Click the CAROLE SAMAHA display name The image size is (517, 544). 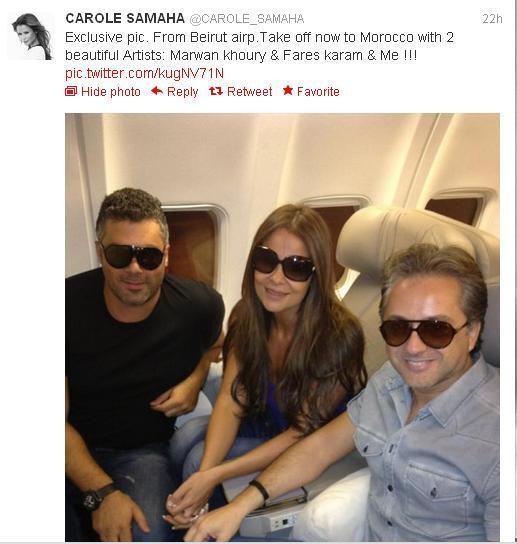point(125,18)
